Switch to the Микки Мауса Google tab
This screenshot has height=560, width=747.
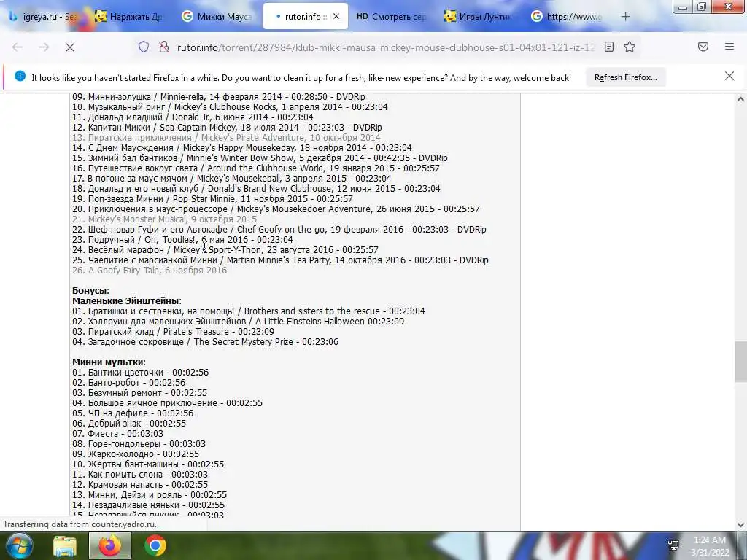tap(217, 17)
